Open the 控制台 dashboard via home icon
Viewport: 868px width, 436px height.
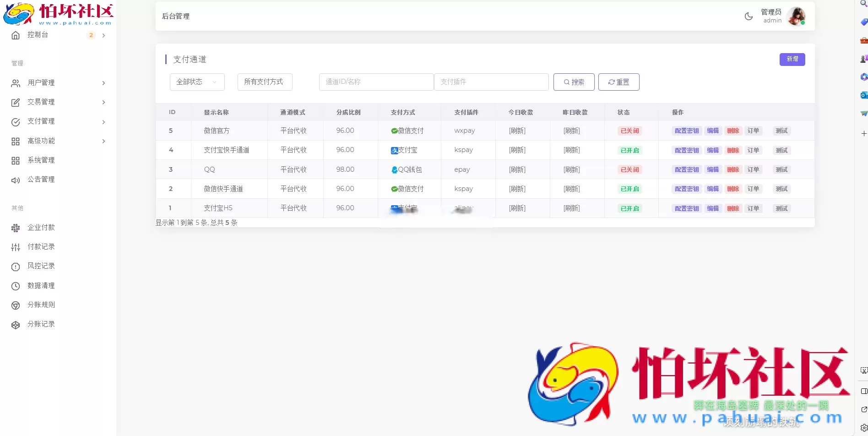15,35
